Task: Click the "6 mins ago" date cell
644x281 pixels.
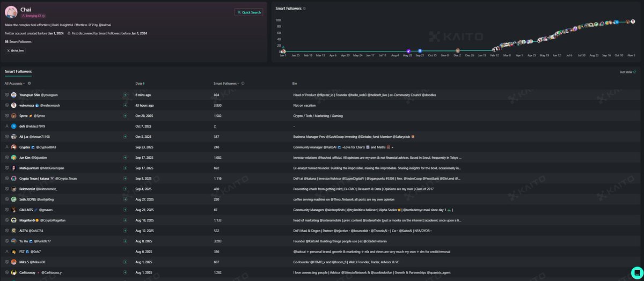Action: click(143, 95)
